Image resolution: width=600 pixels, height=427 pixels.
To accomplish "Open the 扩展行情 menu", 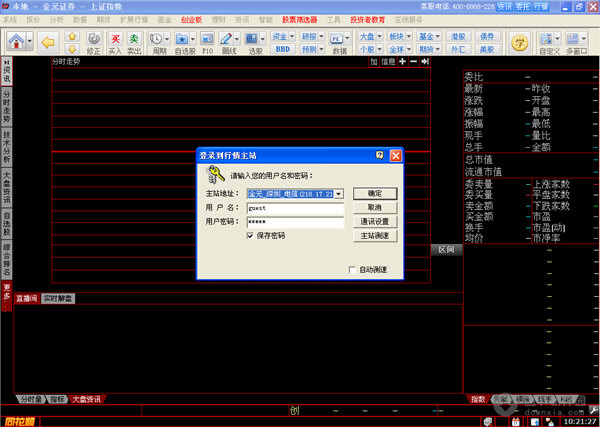I will [x=134, y=20].
